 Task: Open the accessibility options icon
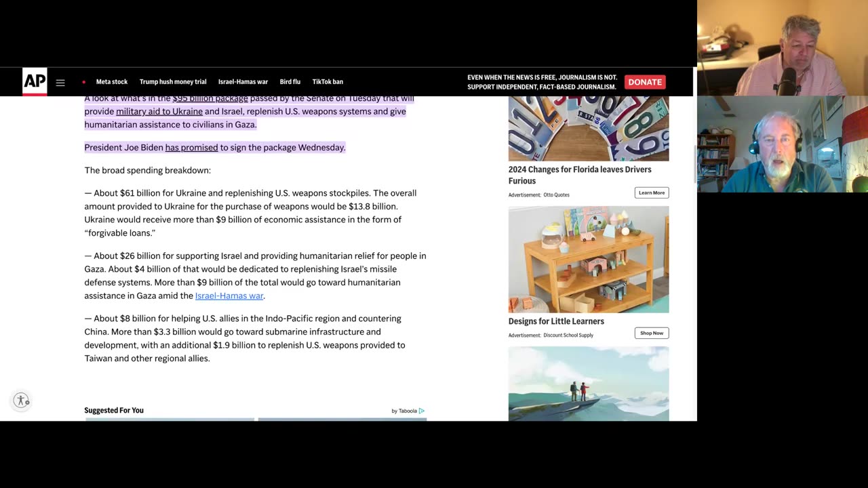(22, 401)
